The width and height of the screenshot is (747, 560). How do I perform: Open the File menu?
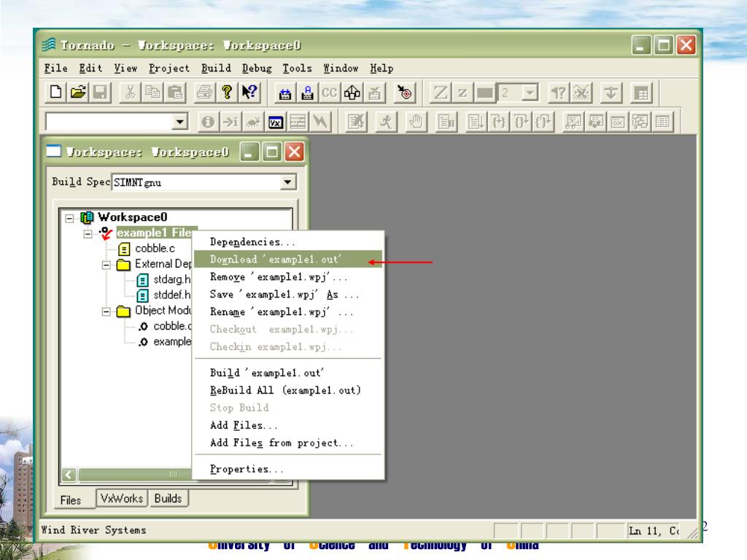coord(55,68)
